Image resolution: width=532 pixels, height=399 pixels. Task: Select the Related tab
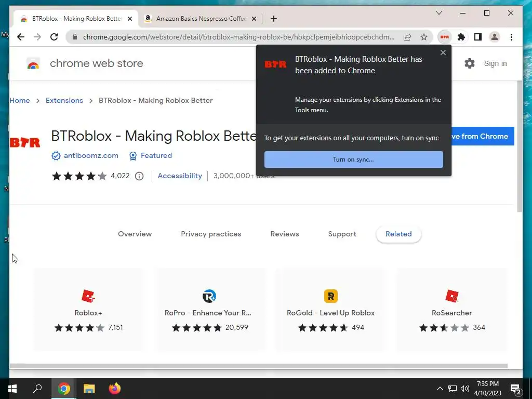[398, 234]
